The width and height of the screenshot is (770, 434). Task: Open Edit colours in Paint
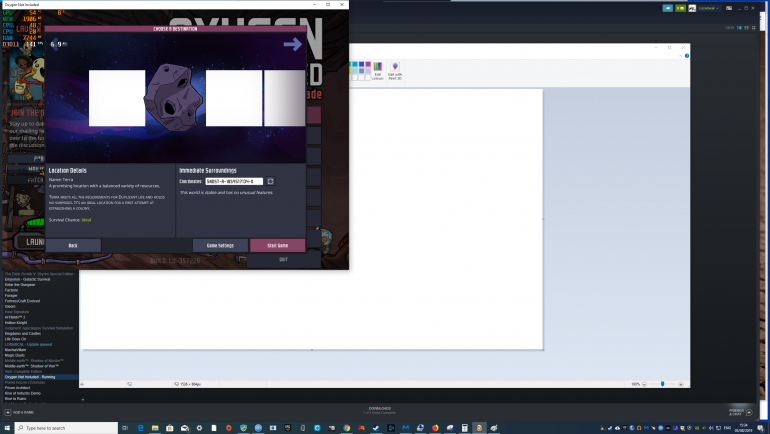pos(378,71)
